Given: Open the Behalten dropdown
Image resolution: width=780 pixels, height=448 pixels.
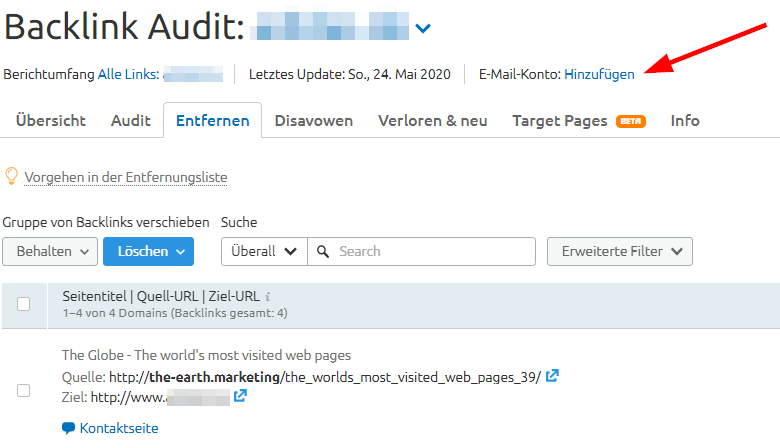Looking at the screenshot, I should [50, 252].
